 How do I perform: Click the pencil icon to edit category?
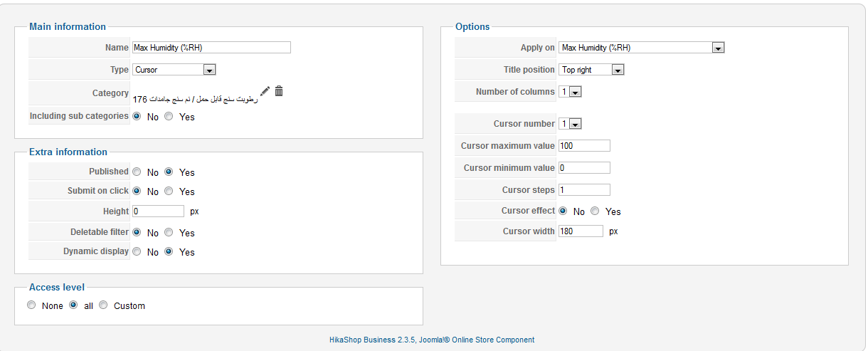(x=265, y=91)
